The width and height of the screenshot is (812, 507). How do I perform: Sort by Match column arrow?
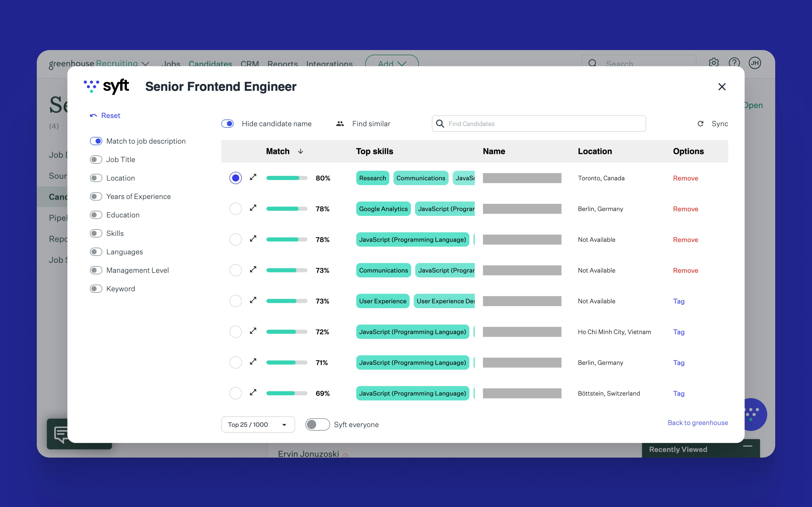[x=301, y=151]
